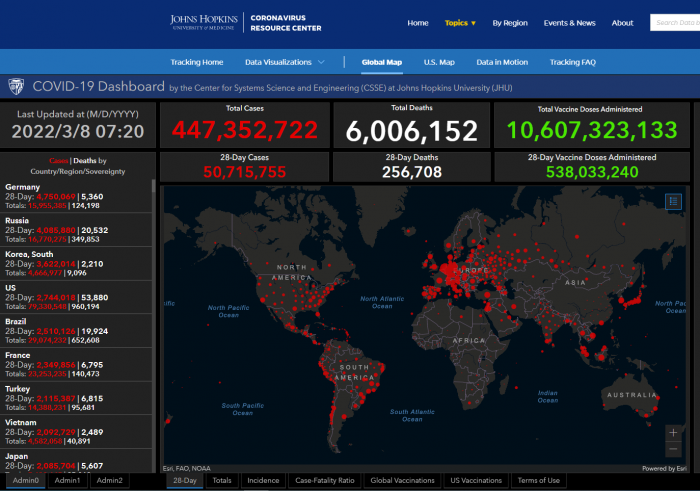Click the search data input field
The image size is (700, 491).
677,23
